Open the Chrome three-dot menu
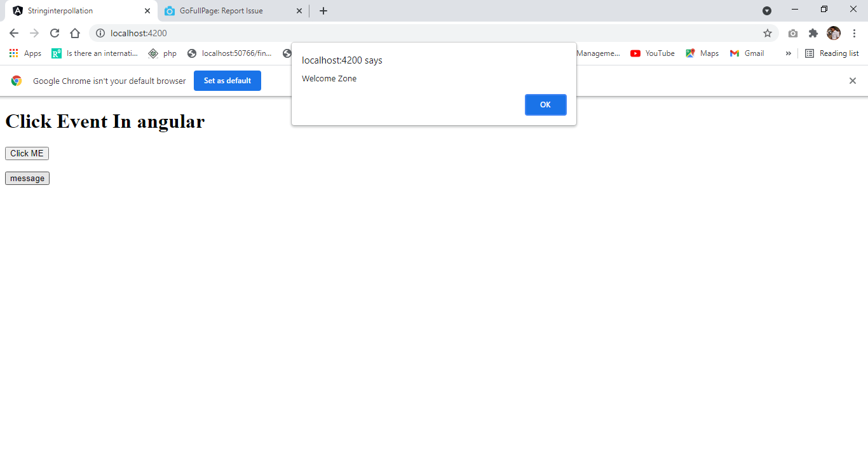This screenshot has width=868, height=462. (x=854, y=33)
